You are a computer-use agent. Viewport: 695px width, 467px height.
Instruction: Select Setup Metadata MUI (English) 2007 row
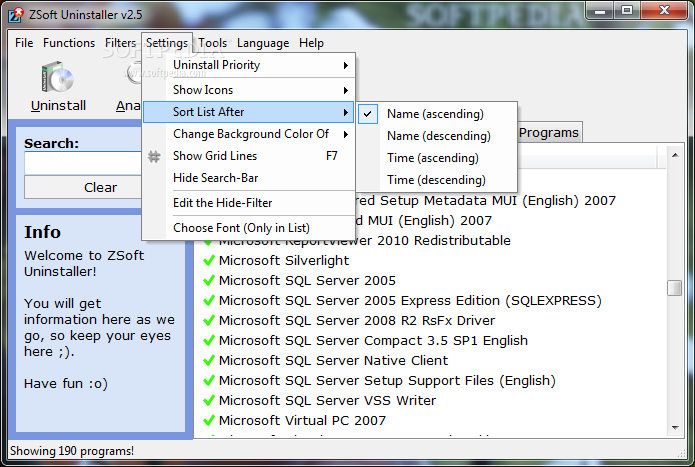click(x=486, y=201)
